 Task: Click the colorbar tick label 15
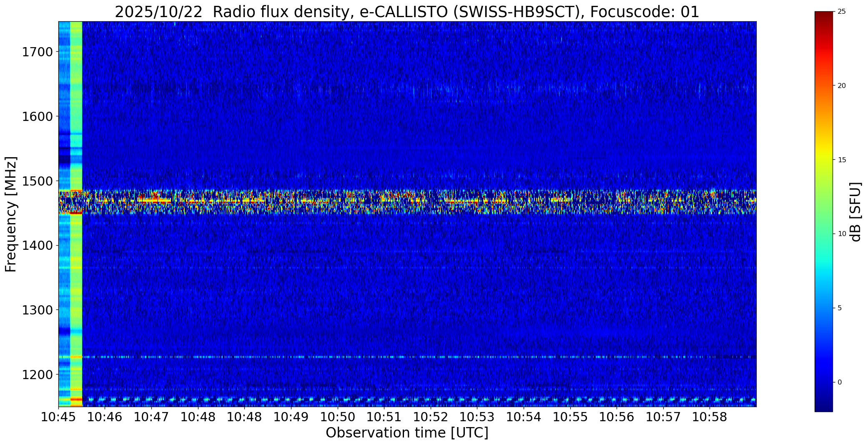tap(842, 160)
